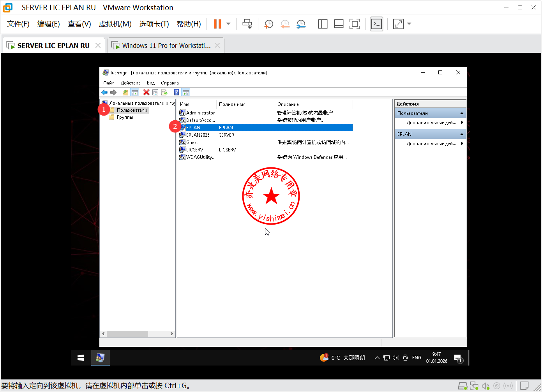Click the Properties icon in lusrmgr toolbar
Viewport: 542px width, 392px height.
(155, 92)
